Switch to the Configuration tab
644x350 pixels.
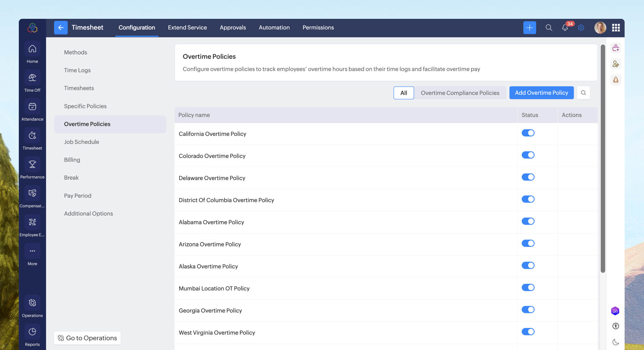click(x=137, y=28)
